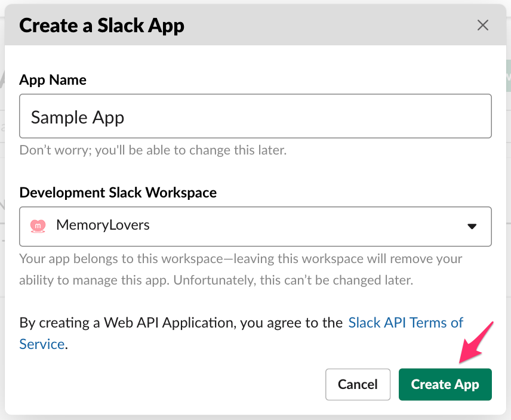Click the Cancel button
The image size is (511, 420).
pos(358,384)
